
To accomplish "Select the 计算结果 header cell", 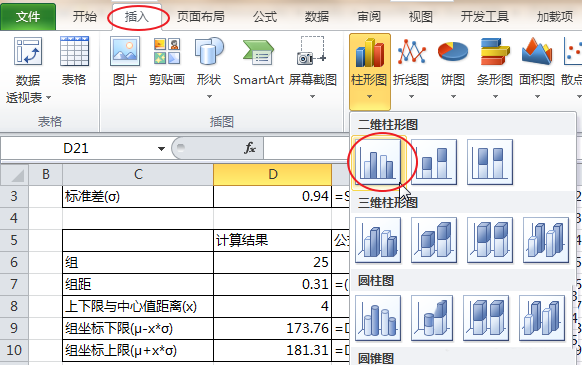I will tap(273, 240).
